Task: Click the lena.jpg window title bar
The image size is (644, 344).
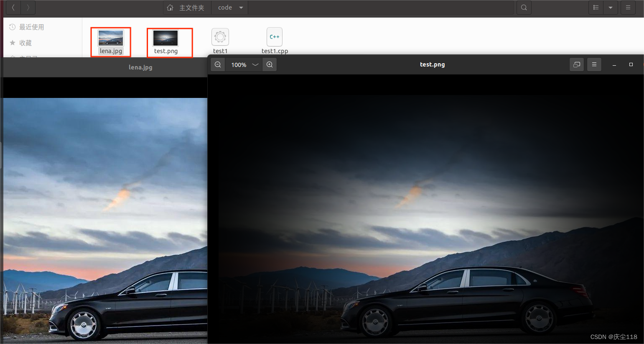Action: [x=105, y=67]
